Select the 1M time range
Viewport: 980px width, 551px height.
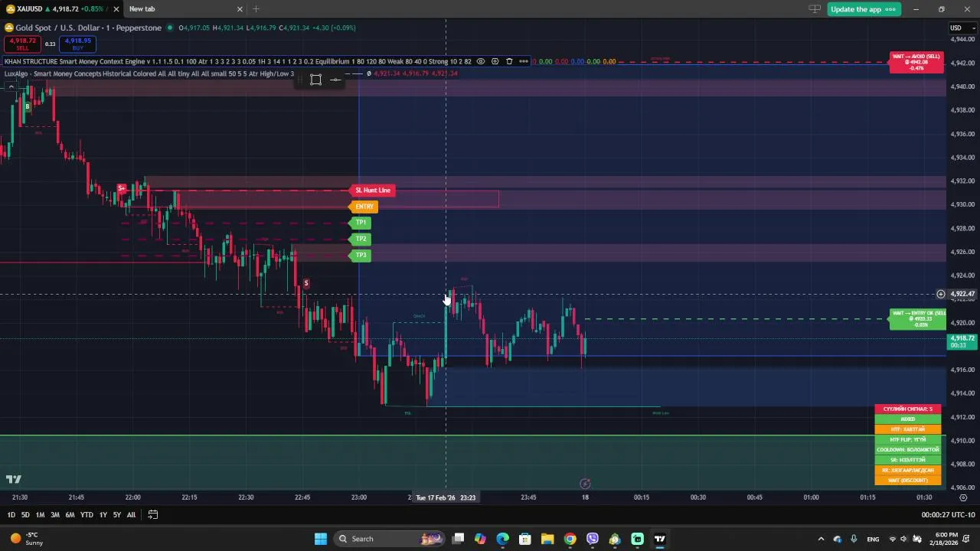coord(40,515)
